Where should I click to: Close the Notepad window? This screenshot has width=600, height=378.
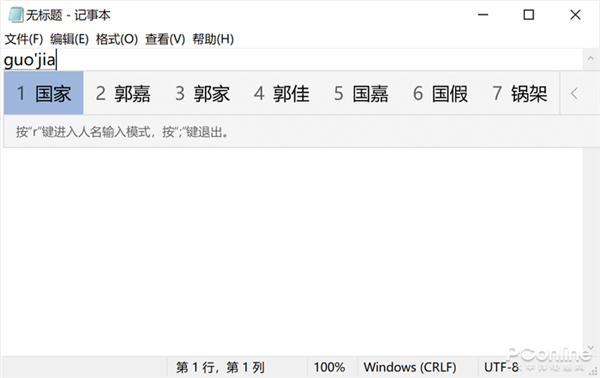pos(575,15)
